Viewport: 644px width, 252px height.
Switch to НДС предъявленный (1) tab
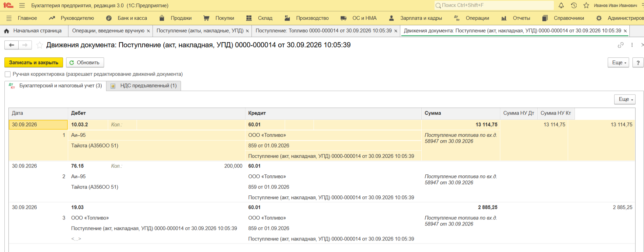point(144,86)
